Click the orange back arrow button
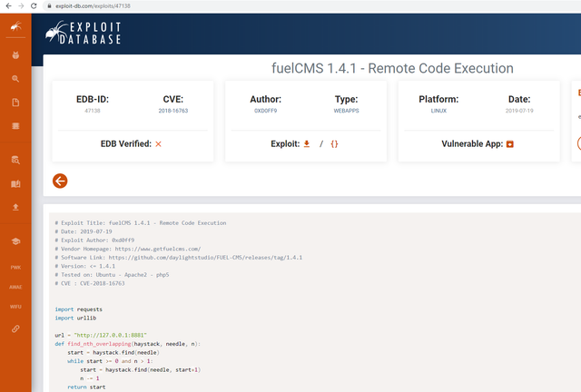 point(60,181)
